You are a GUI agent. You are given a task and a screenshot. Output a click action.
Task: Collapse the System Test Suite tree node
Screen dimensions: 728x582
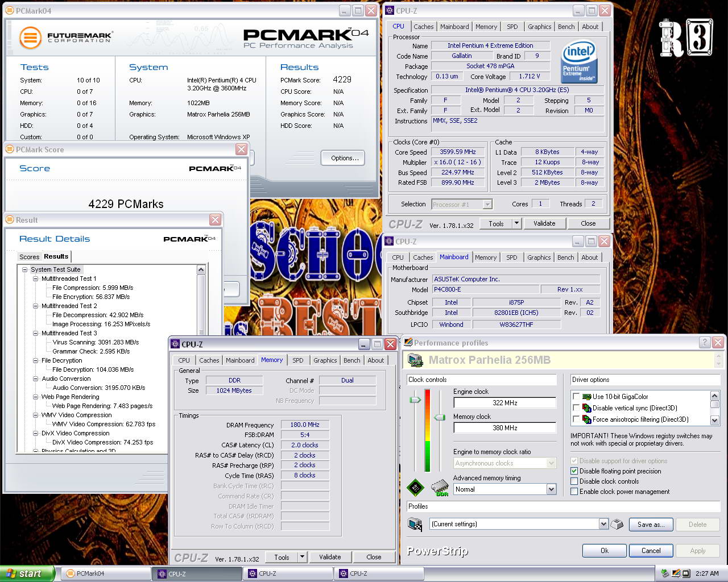pos(24,269)
